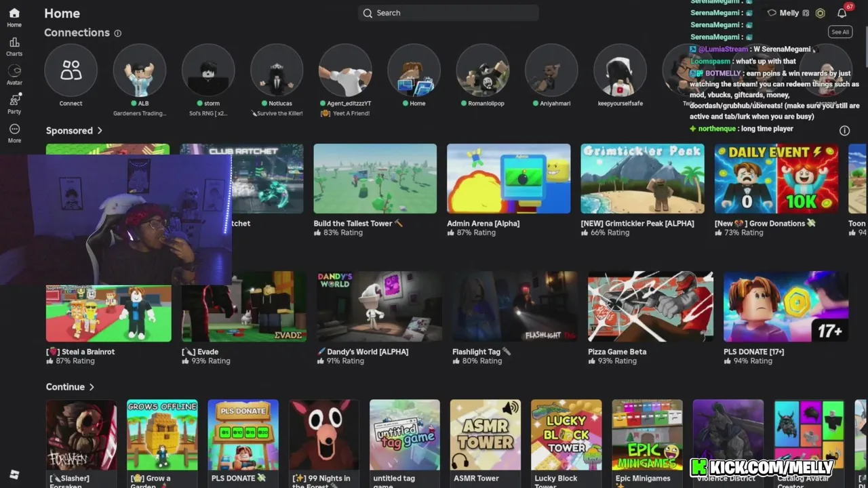Open Flashlight Tag game thumbnail

pos(515,306)
